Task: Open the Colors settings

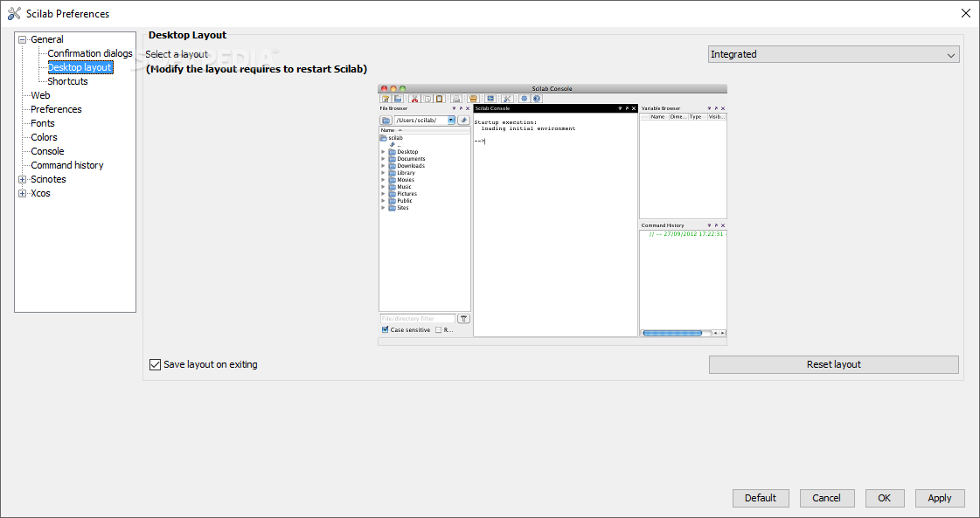Action: [44, 137]
